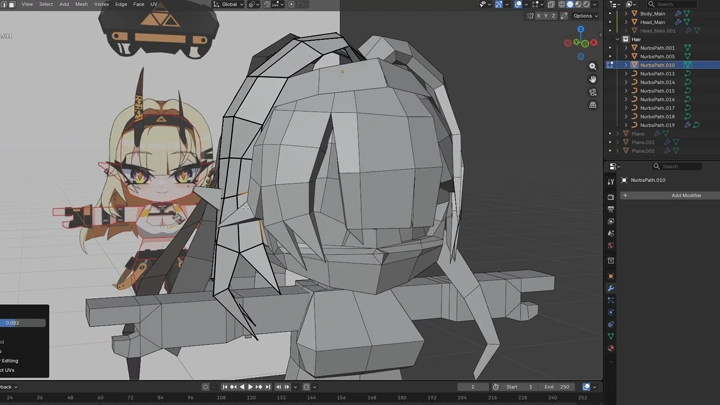Open World properties tab icon
720x405 pixels.
click(x=611, y=245)
